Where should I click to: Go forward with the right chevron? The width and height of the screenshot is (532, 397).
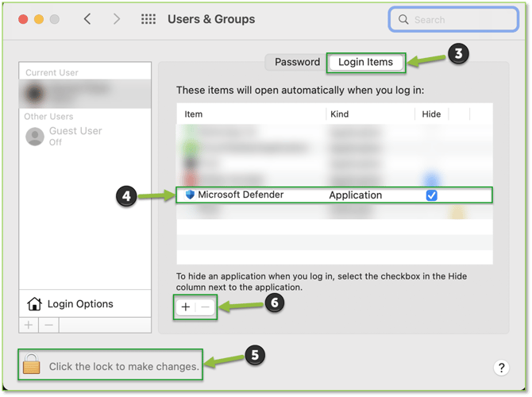[x=117, y=19]
